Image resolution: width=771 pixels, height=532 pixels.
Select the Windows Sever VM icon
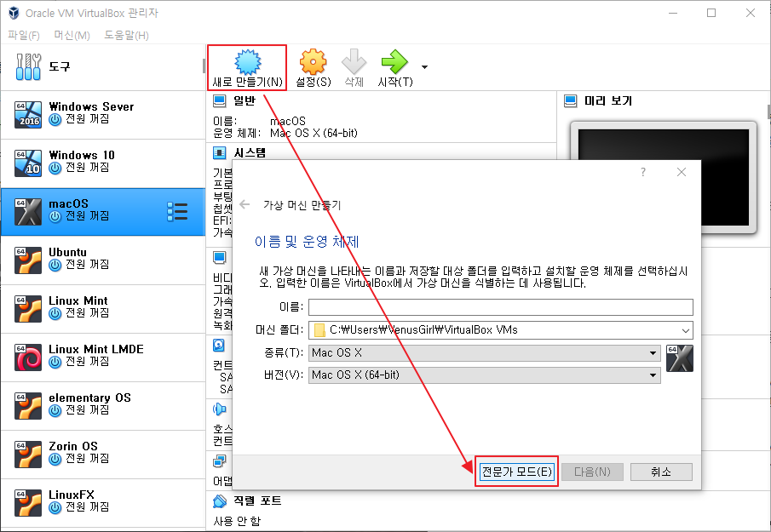pos(28,114)
